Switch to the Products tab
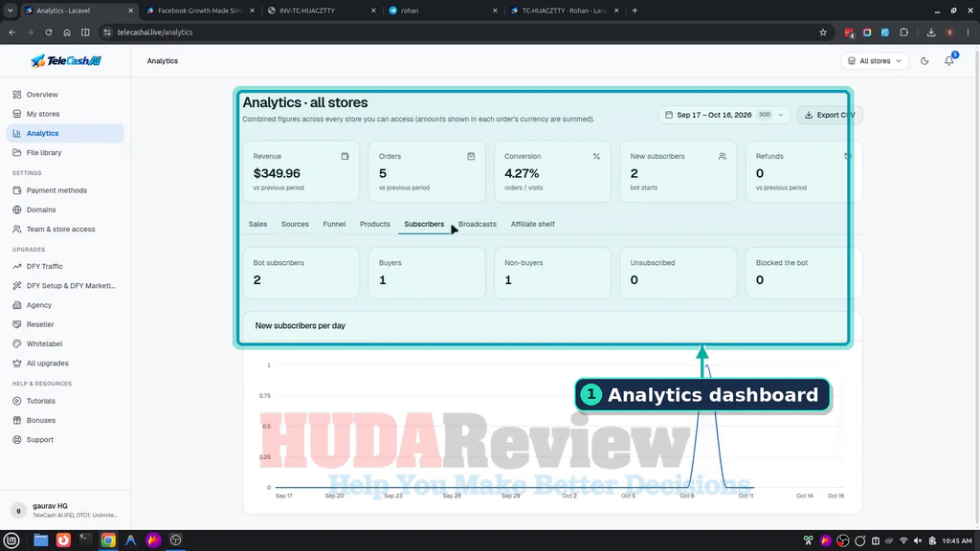Image resolution: width=980 pixels, height=551 pixels. 375,224
